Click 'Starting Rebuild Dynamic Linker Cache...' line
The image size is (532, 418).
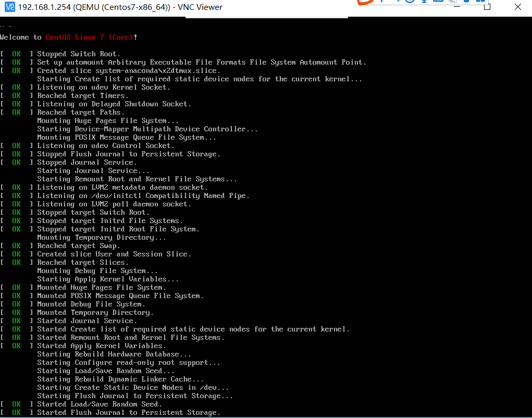(120, 379)
